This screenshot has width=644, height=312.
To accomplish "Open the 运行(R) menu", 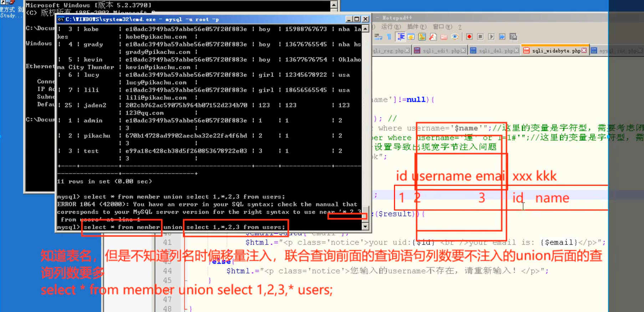I will 391,27.
